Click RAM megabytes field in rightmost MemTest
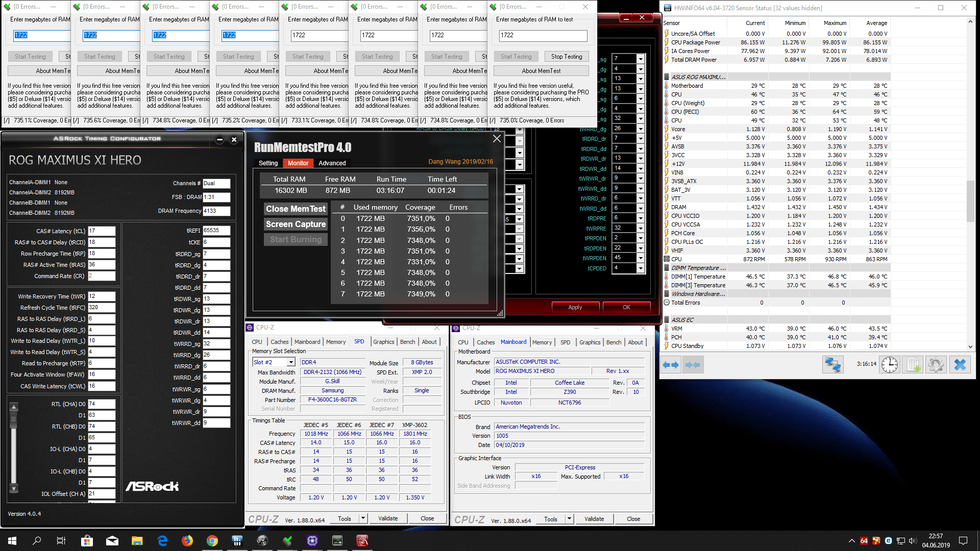The image size is (980, 551). tap(543, 35)
